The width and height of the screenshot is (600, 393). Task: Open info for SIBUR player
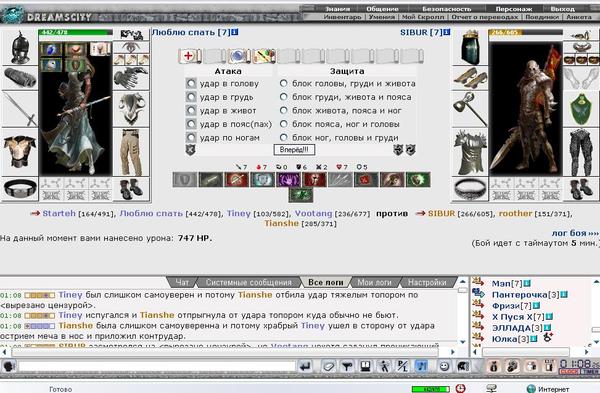coord(447,32)
